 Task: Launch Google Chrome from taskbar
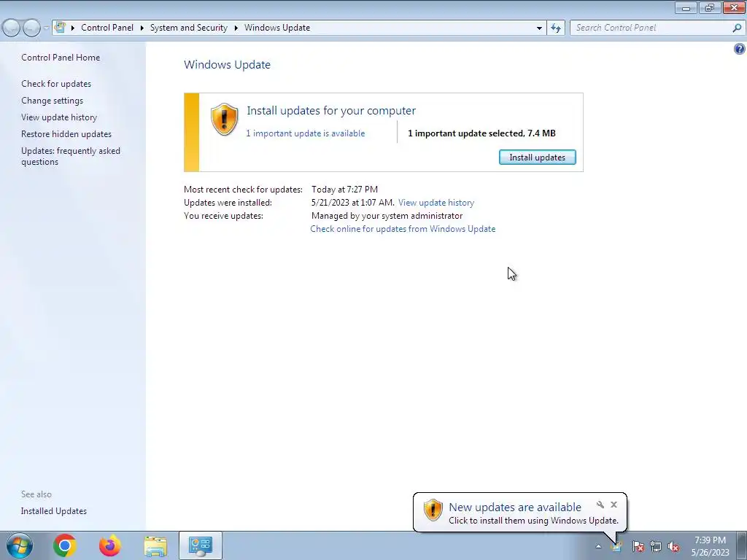pos(65,545)
